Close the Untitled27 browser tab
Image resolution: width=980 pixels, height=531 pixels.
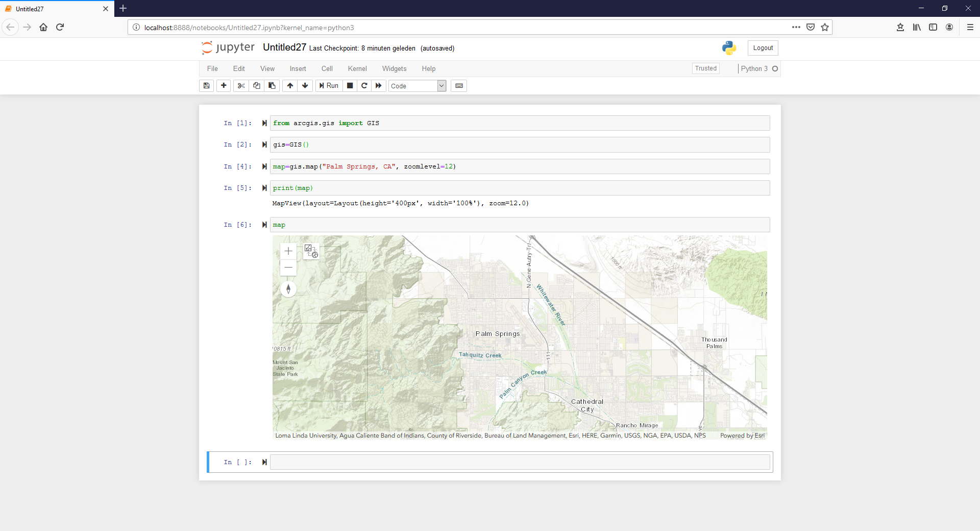click(106, 9)
